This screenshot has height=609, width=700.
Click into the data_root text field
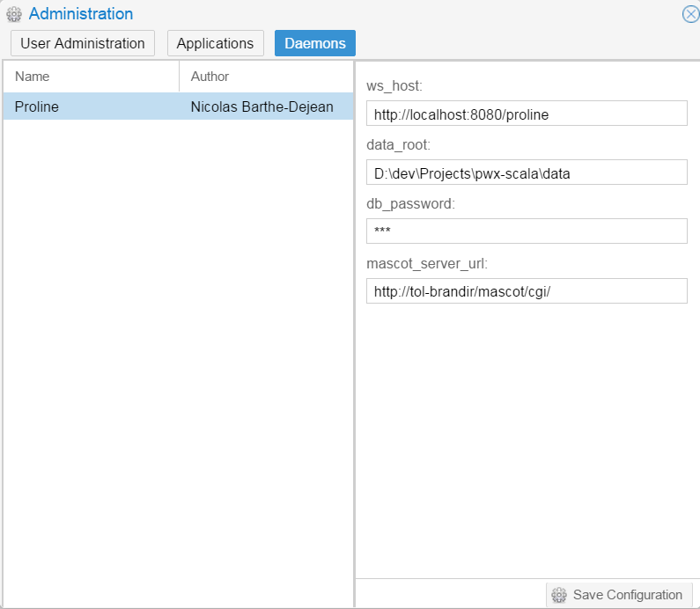526,173
